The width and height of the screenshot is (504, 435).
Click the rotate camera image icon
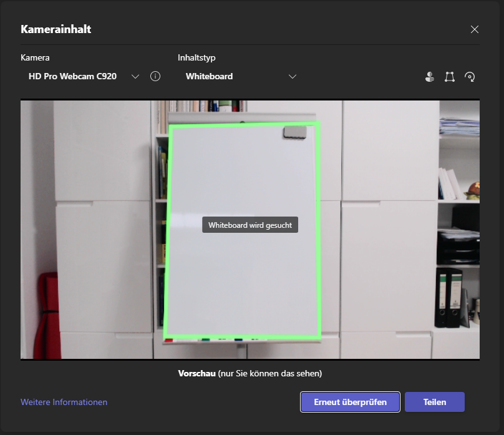click(470, 77)
